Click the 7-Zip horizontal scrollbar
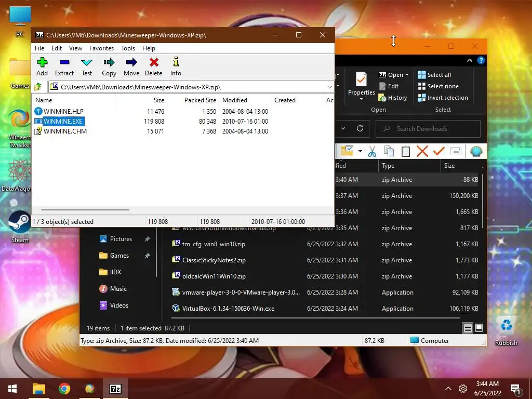532x399 pixels. pyautogui.click(x=85, y=210)
